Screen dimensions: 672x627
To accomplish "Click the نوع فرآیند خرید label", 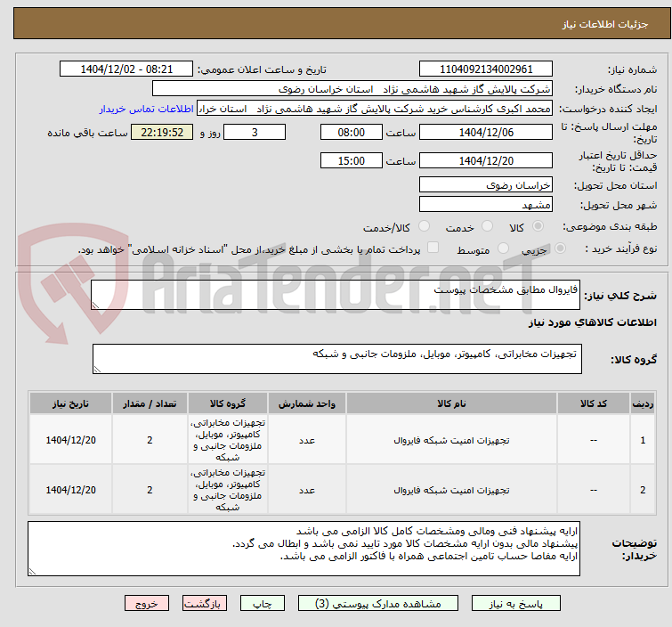I will (620, 248).
